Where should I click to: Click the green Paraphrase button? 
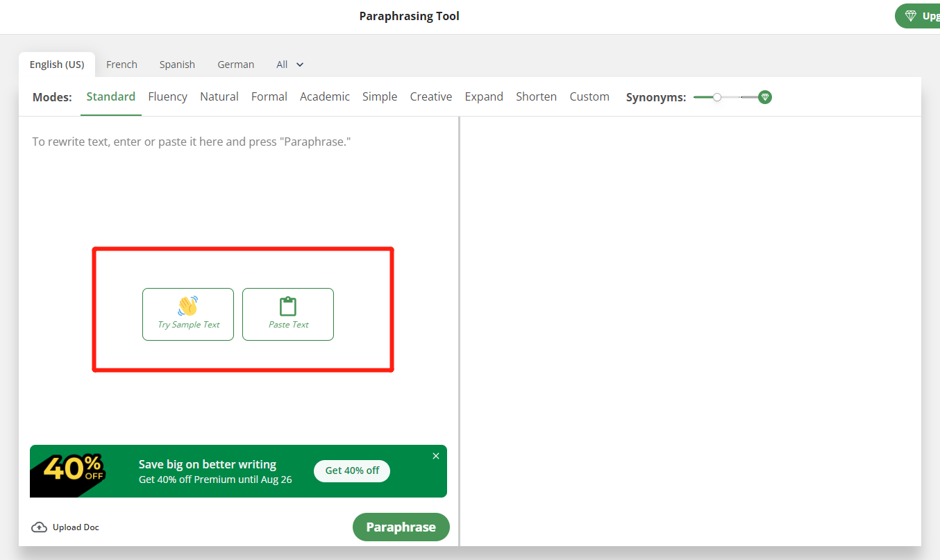401,527
